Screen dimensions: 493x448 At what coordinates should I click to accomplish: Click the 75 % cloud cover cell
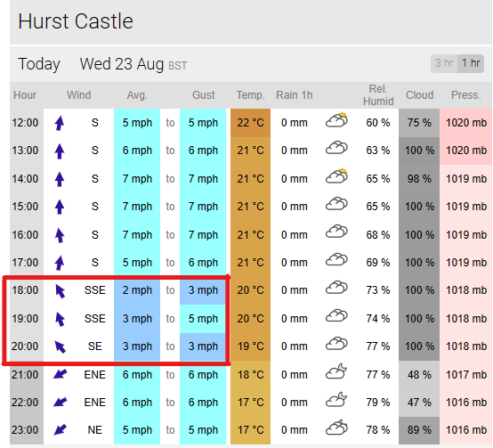(x=419, y=123)
